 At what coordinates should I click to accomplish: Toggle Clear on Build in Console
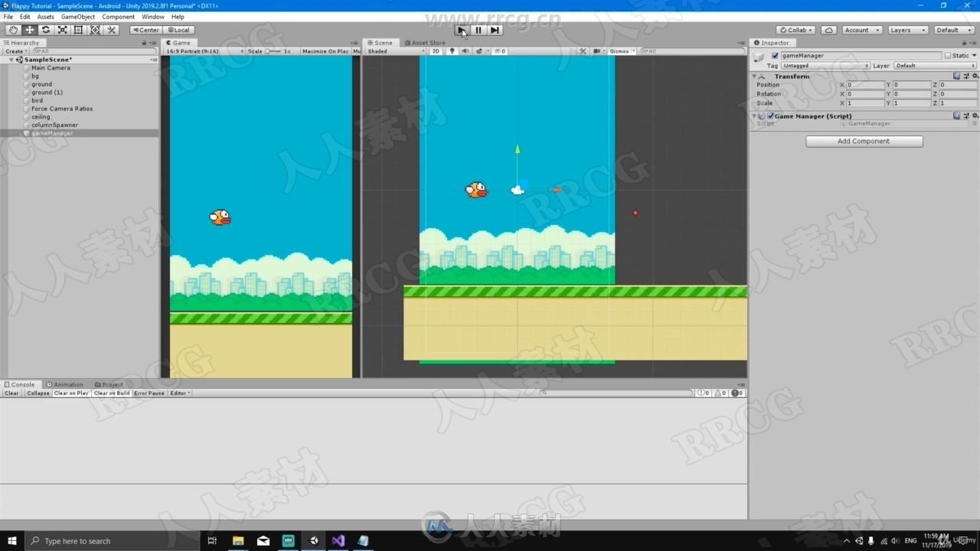112,393
